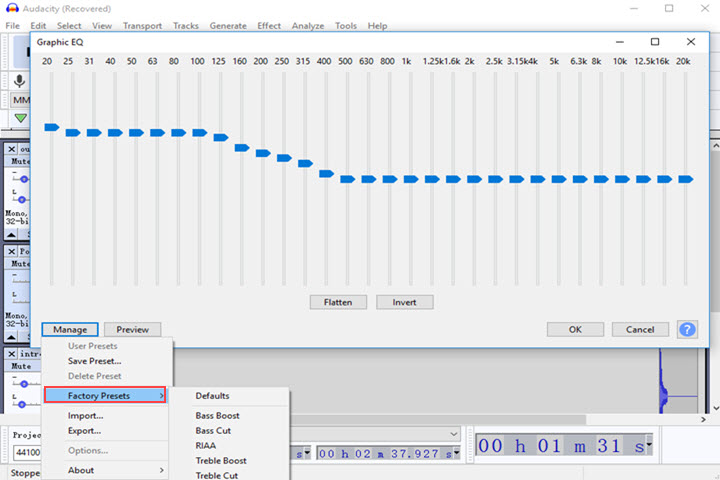Click the 20k EQ slider thumb

685,179
